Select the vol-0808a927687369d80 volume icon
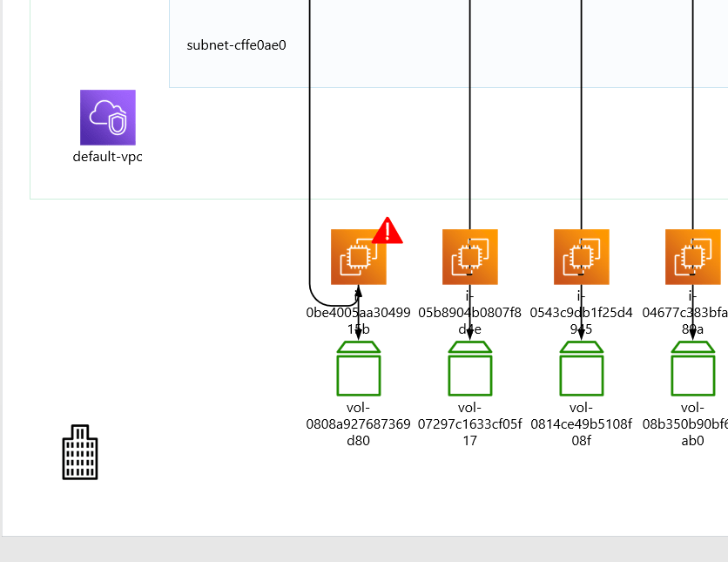Image resolution: width=728 pixels, height=562 pixels. (x=359, y=369)
